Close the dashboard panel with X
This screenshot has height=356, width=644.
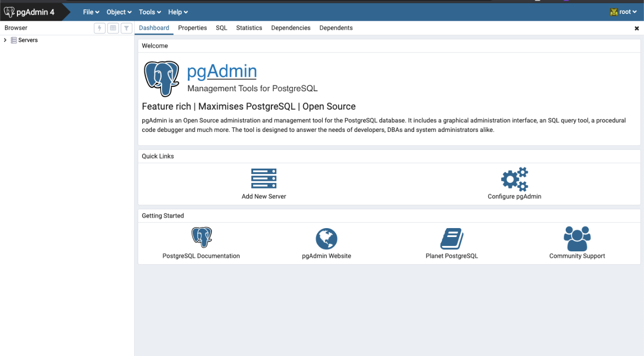[637, 28]
